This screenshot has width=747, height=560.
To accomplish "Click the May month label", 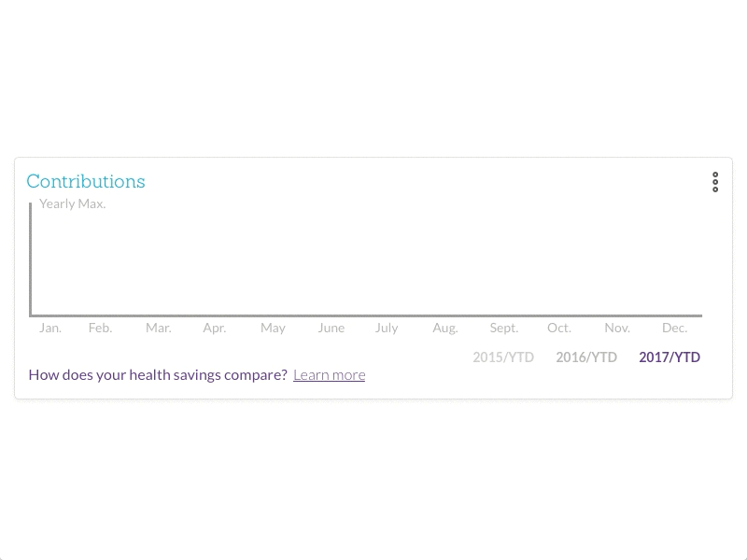I will pos(273,328).
